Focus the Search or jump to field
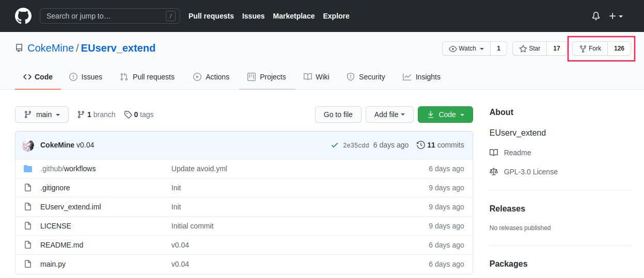This screenshot has width=644, height=278. 110,16
